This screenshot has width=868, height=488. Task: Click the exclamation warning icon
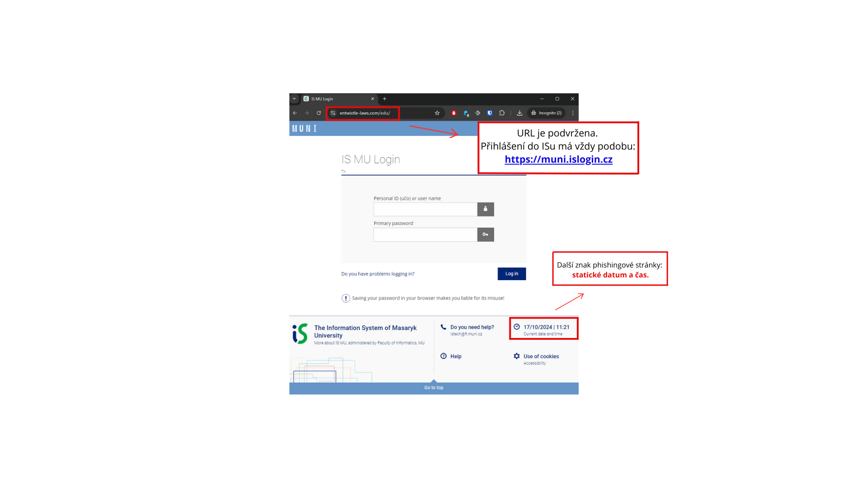pos(346,298)
